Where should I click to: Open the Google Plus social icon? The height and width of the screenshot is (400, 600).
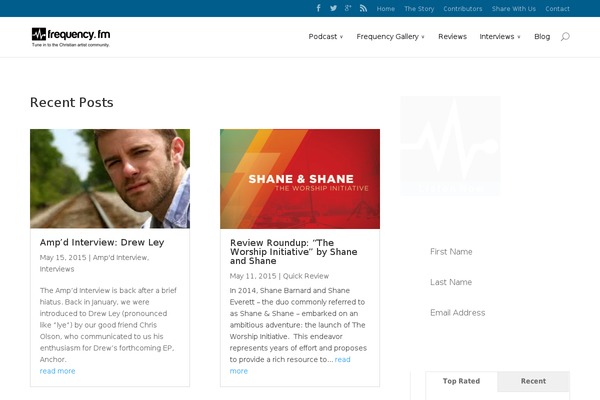pos(348,8)
